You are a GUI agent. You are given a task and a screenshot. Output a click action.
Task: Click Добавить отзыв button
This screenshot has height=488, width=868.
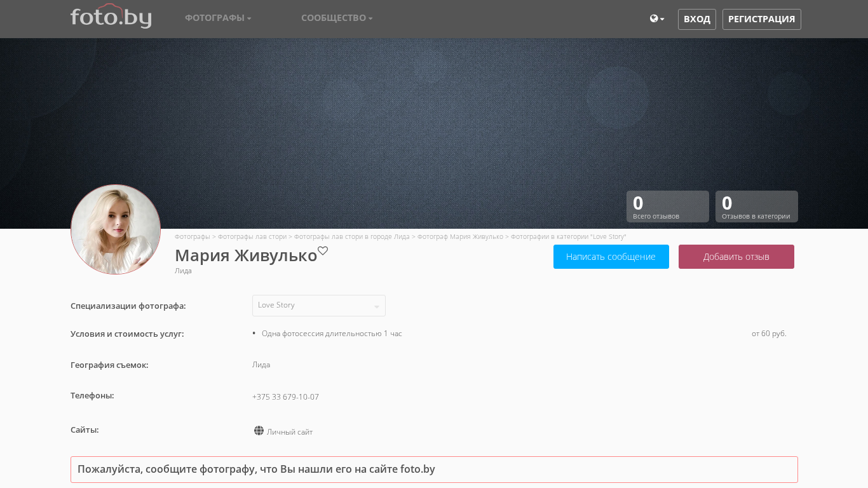[736, 257]
